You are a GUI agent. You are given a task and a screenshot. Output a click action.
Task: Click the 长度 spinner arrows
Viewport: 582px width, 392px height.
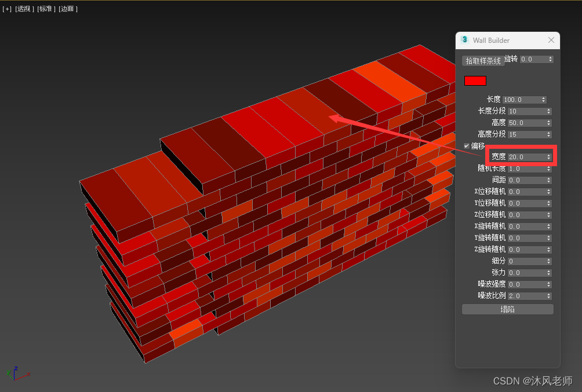tap(543, 100)
